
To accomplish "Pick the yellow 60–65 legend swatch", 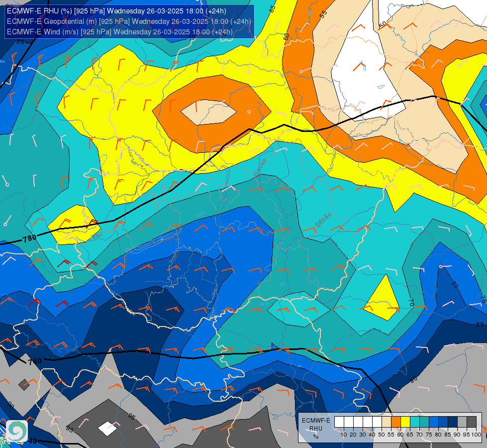I will [x=405, y=422].
